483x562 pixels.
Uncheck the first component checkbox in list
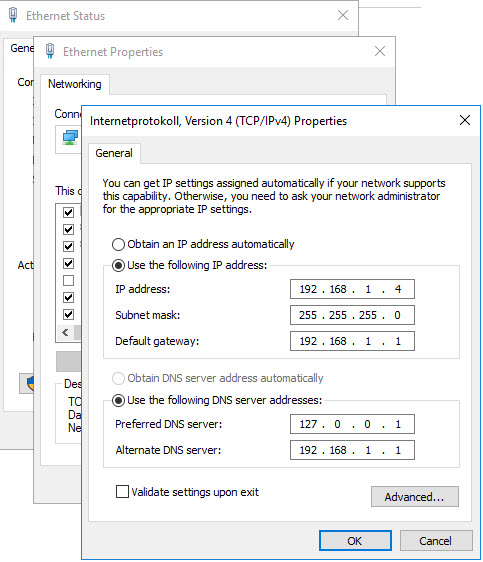(x=68, y=212)
